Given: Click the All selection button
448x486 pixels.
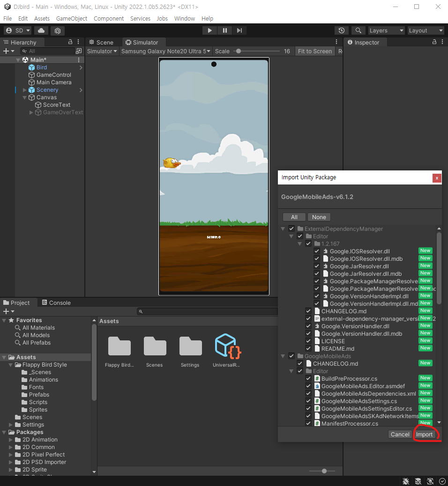Looking at the screenshot, I should tap(294, 217).
